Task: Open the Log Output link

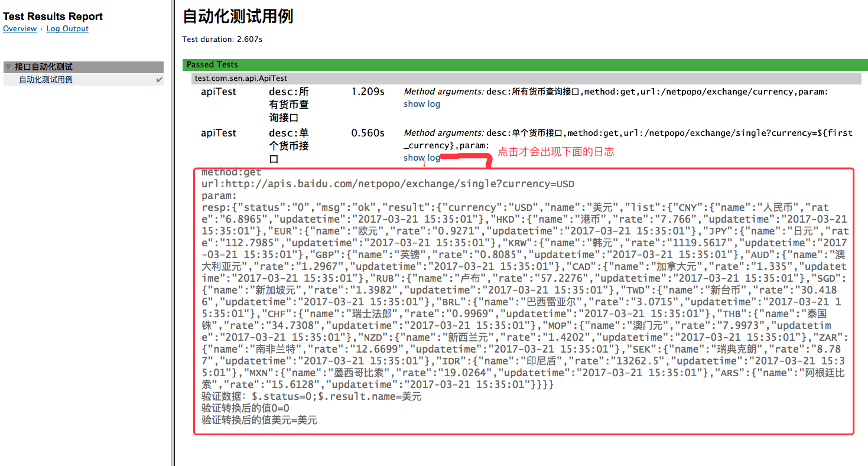Action: 67,28
